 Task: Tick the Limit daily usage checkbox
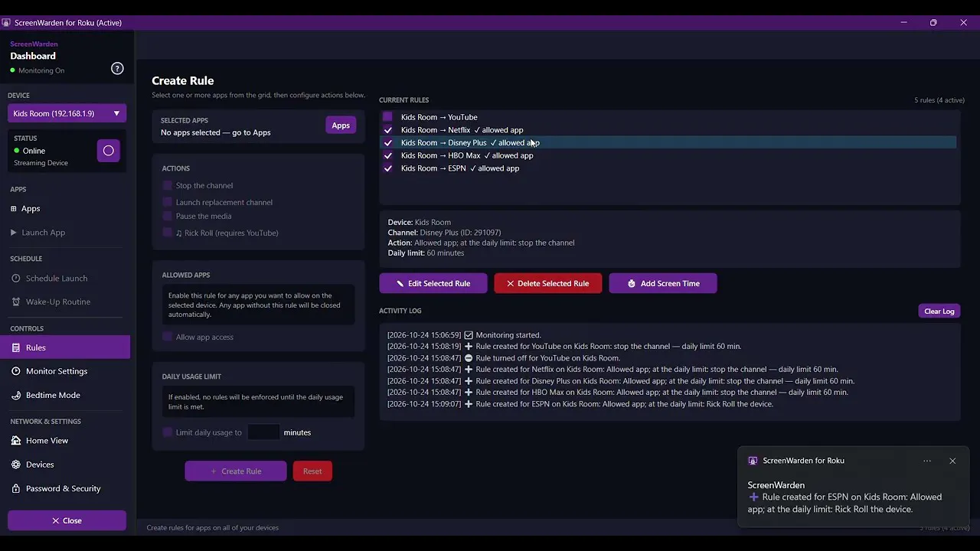pos(168,432)
